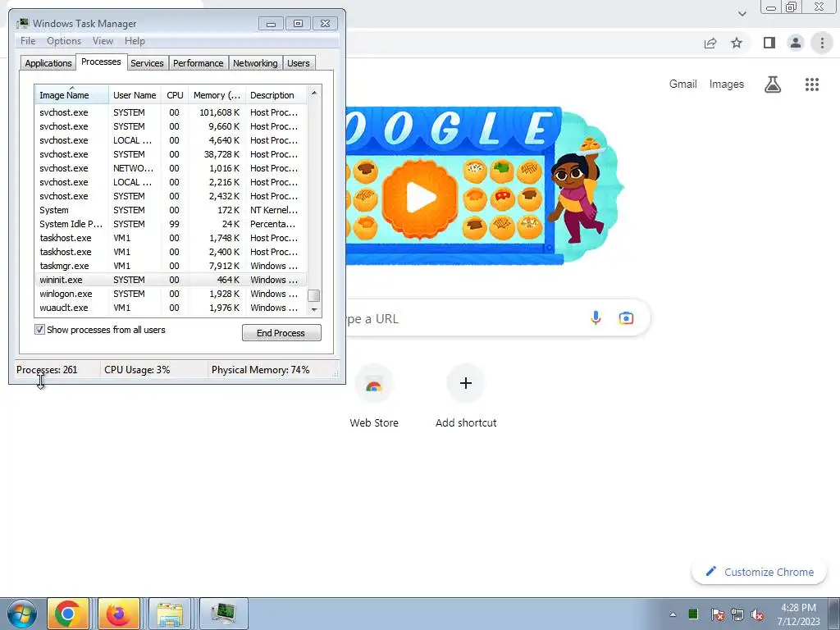Image resolution: width=840 pixels, height=630 pixels.
Task: Open the Task Manager Options menu
Action: coord(64,41)
